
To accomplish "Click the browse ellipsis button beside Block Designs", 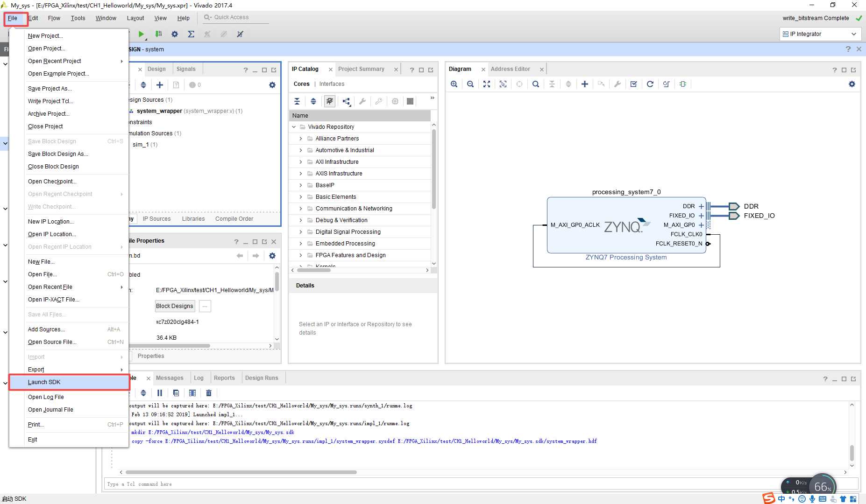I will point(205,306).
